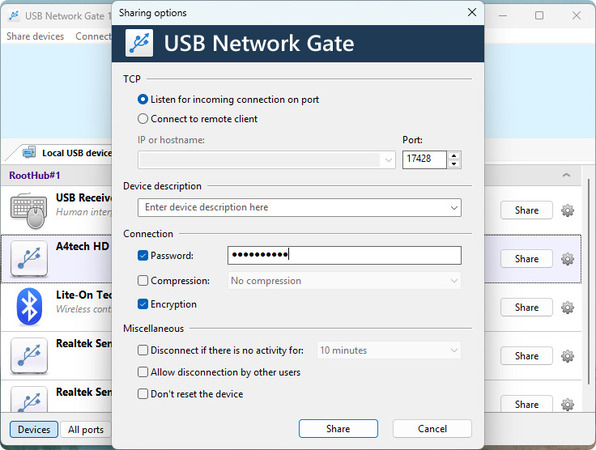The width and height of the screenshot is (596, 450).
Task: Click the USB Network Gate title bar app icon
Action: [14, 16]
